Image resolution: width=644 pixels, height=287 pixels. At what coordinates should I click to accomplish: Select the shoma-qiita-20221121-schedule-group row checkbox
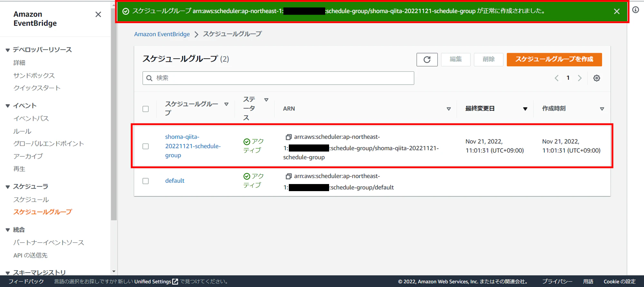[146, 146]
